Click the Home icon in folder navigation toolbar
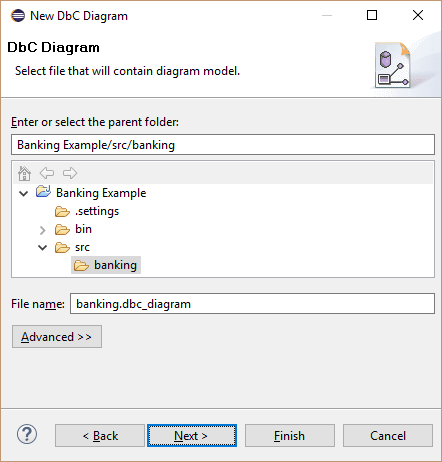The height and width of the screenshot is (462, 442). (24, 173)
